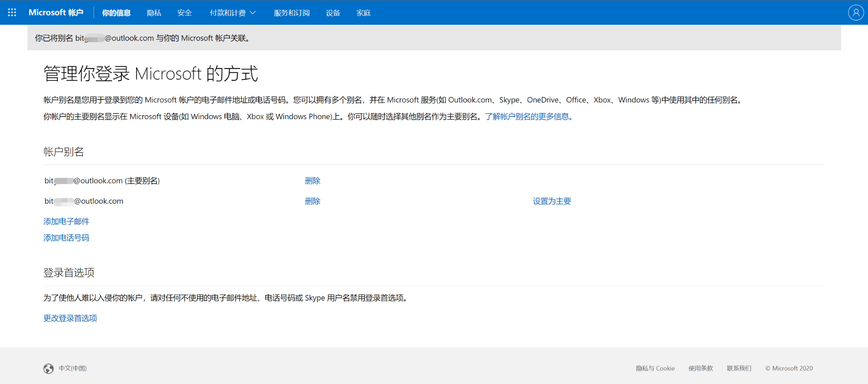Click 添加电话号码 link
Screen dimensions: 868x384
(66, 238)
